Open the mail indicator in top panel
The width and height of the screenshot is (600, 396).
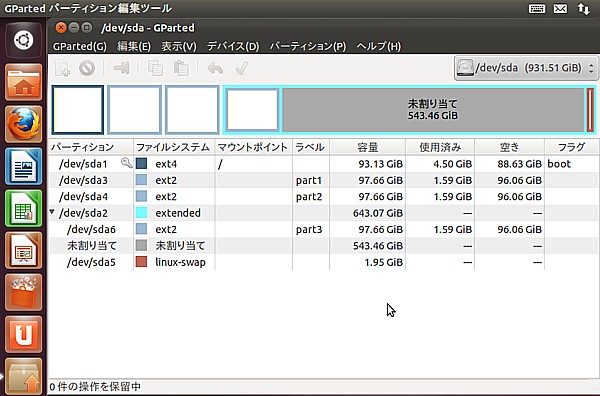(560, 8)
